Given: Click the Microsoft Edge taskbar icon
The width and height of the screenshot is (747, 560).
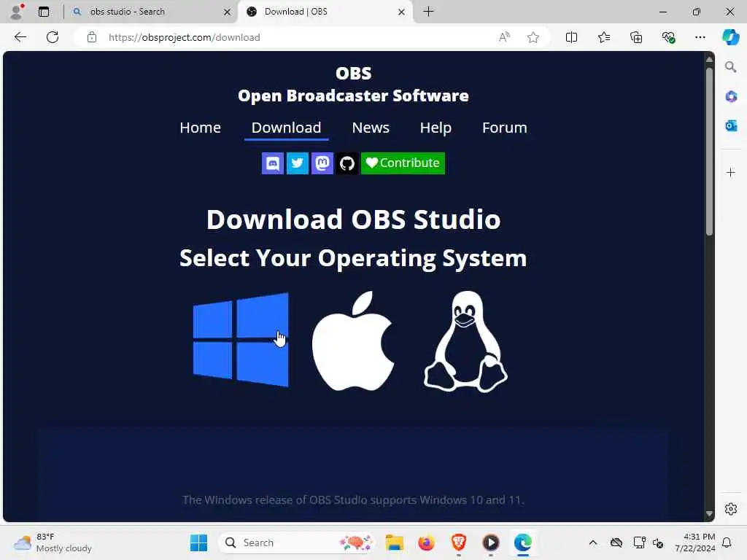Looking at the screenshot, I should pos(522,542).
